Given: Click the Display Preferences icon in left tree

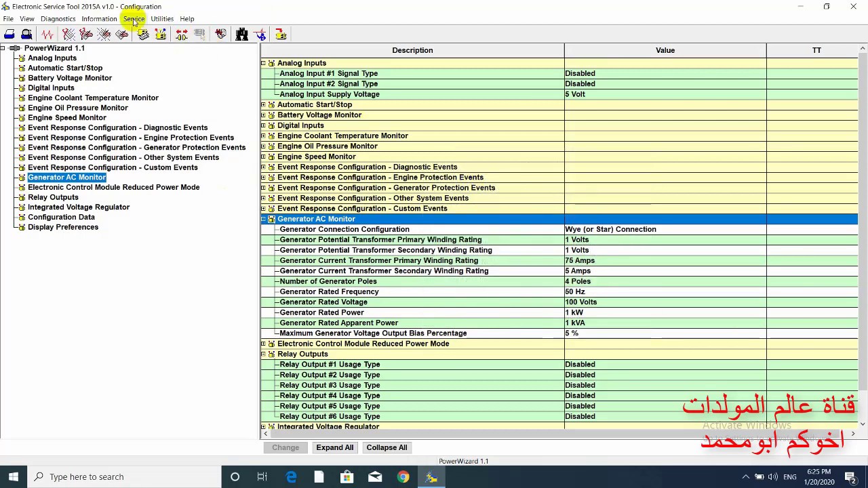Looking at the screenshot, I should click(22, 227).
